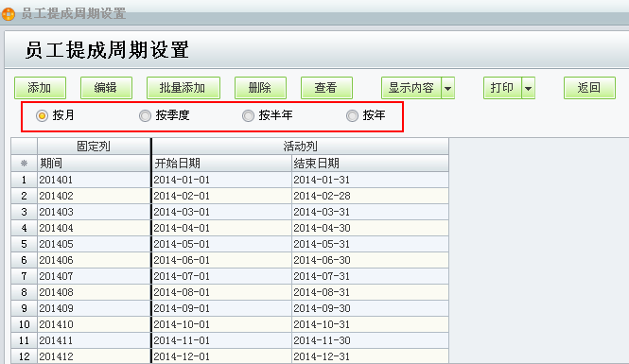
Task: Click the 结束日期 column header
Action: [x=370, y=164]
